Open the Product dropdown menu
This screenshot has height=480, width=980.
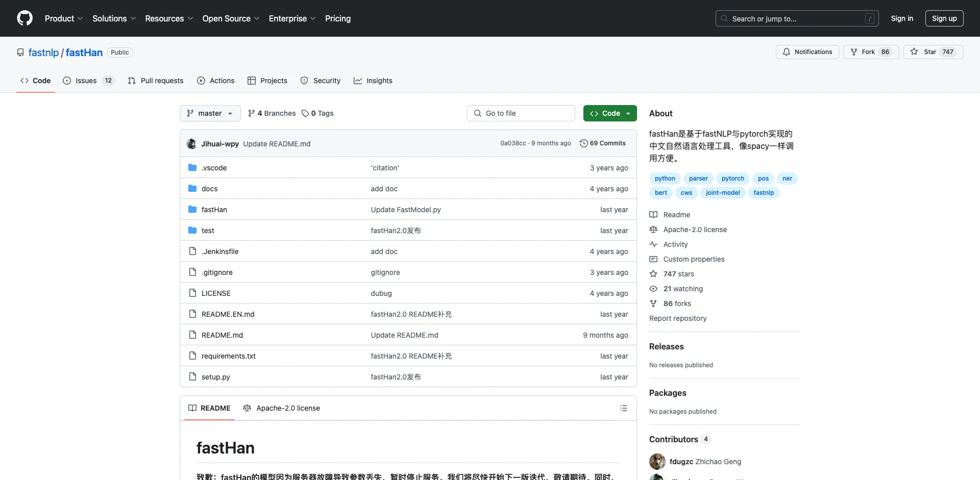[64, 18]
